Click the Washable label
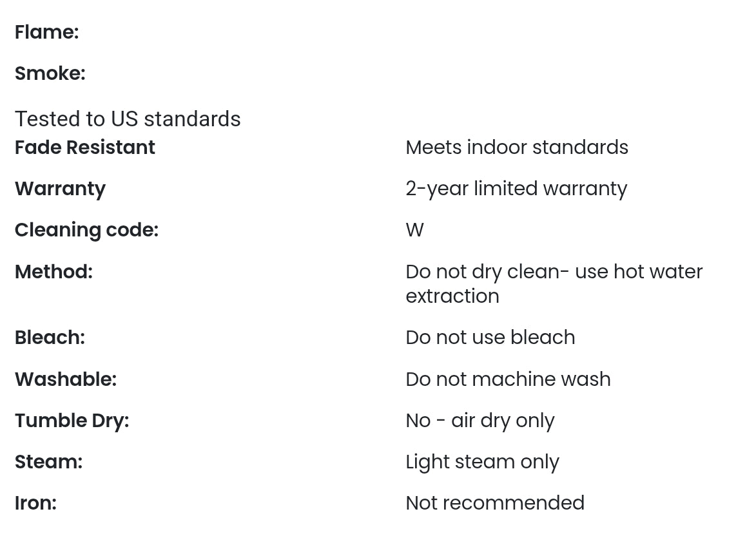 65,379
